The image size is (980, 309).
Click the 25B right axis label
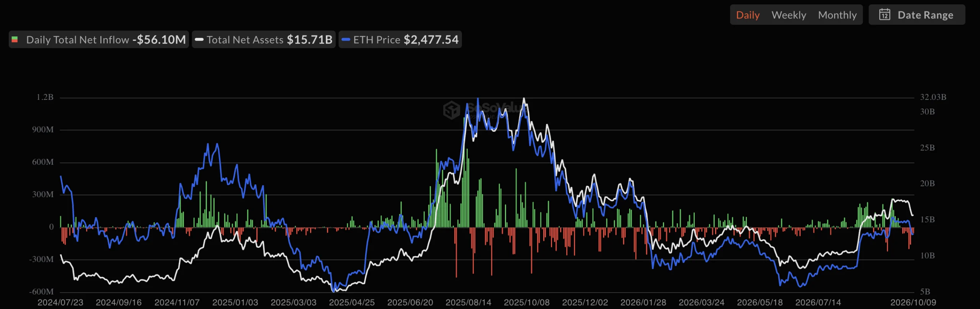tap(927, 148)
